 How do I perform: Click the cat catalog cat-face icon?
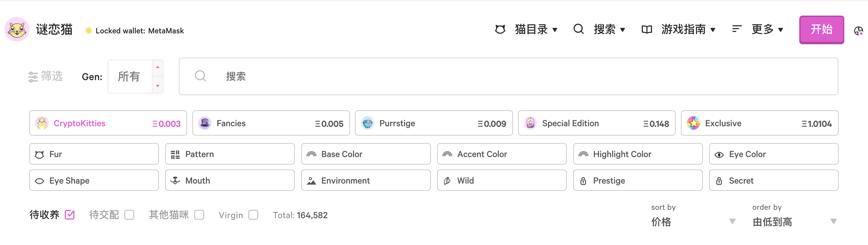(500, 30)
